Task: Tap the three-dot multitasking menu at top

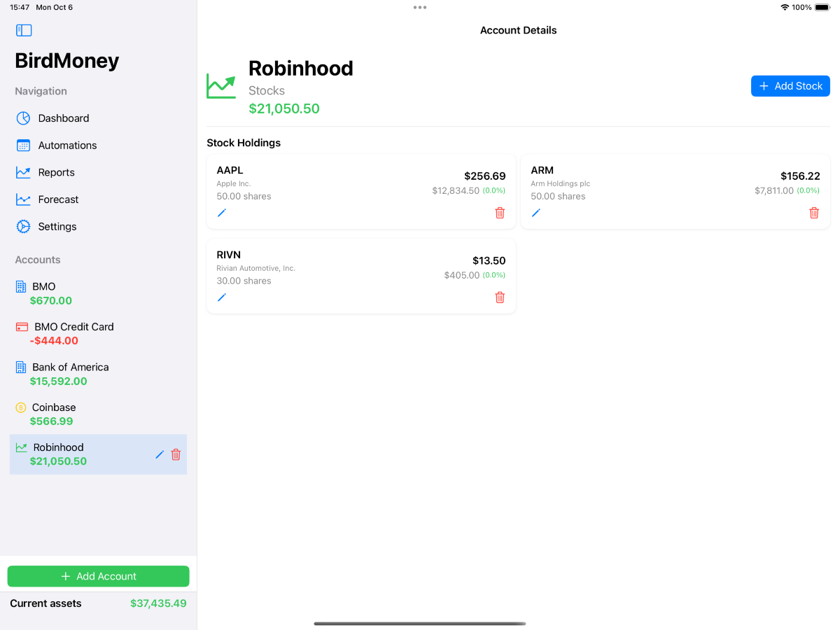Action: coord(420,8)
